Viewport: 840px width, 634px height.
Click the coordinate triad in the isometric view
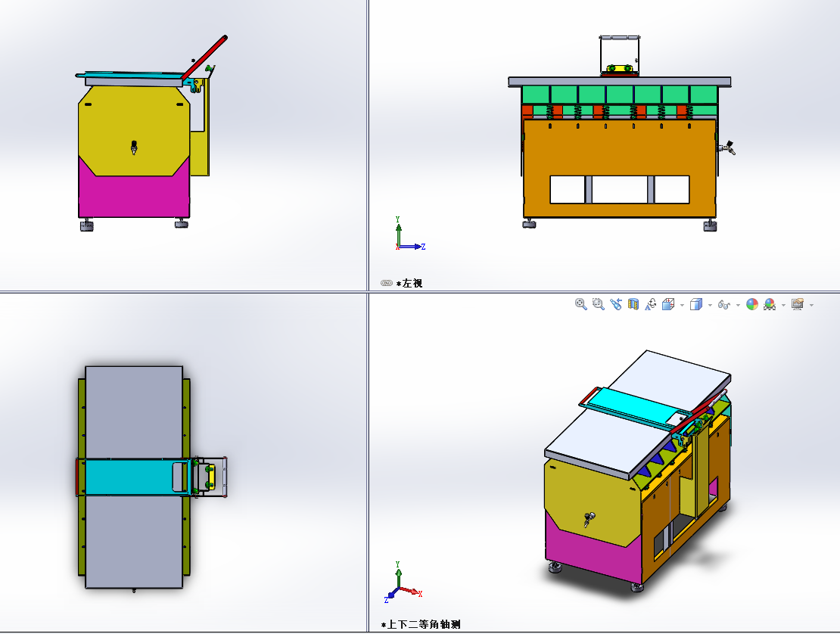pos(403,583)
